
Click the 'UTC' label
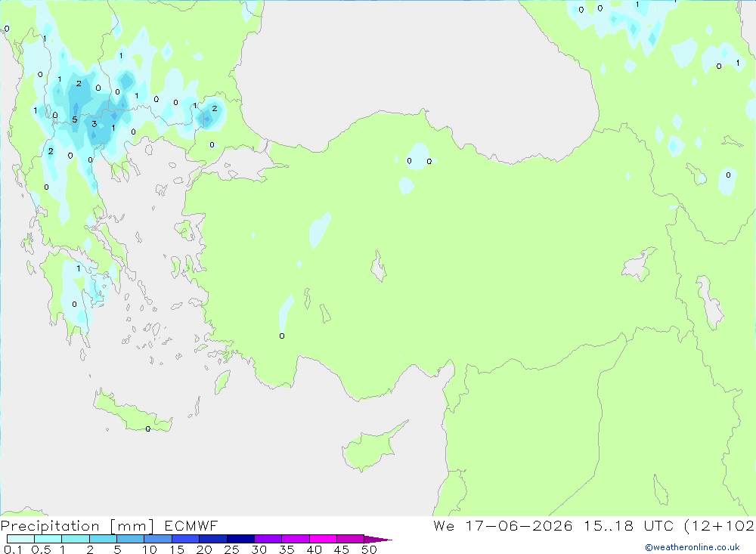pos(658,525)
